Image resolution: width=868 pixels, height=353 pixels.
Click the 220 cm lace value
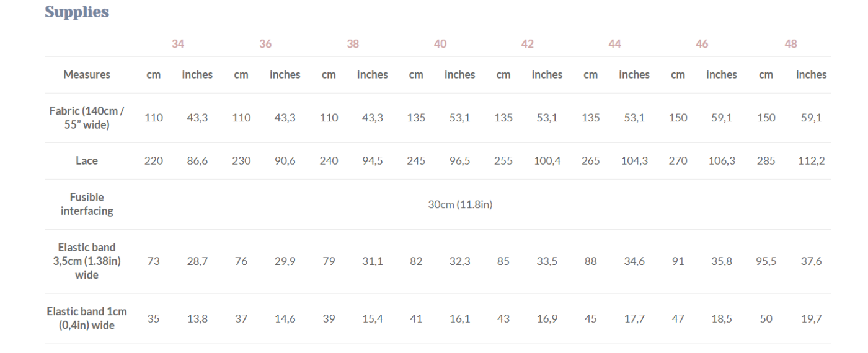coord(154,161)
